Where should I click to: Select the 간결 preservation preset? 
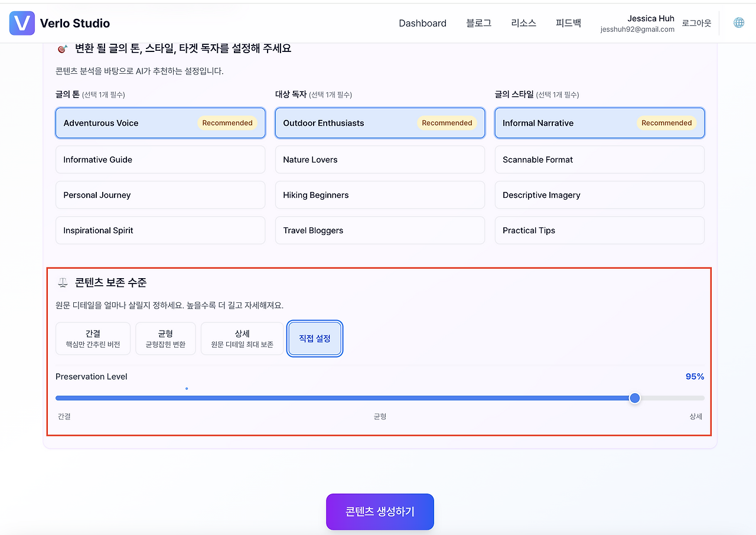[93, 338]
